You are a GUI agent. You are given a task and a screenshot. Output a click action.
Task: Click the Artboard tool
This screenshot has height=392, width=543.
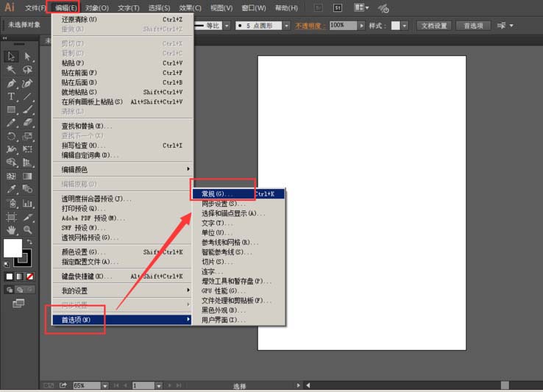(12, 217)
